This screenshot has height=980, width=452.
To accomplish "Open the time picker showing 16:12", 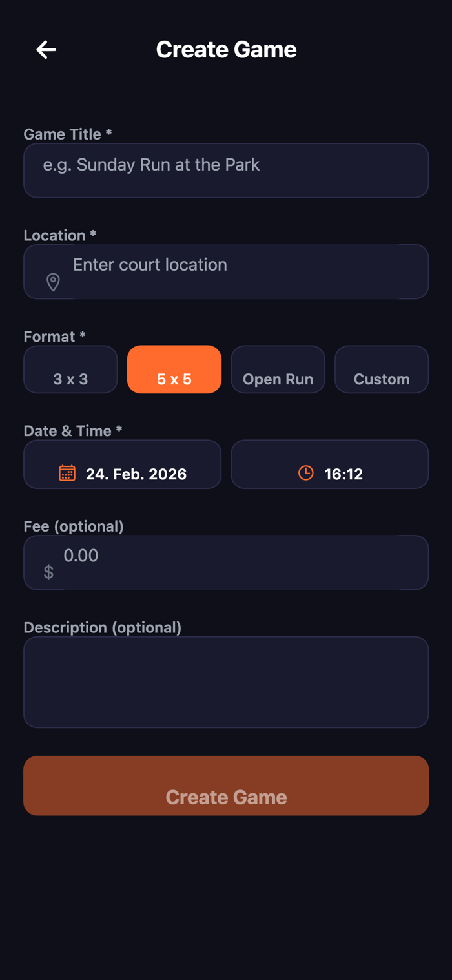I will pos(330,464).
